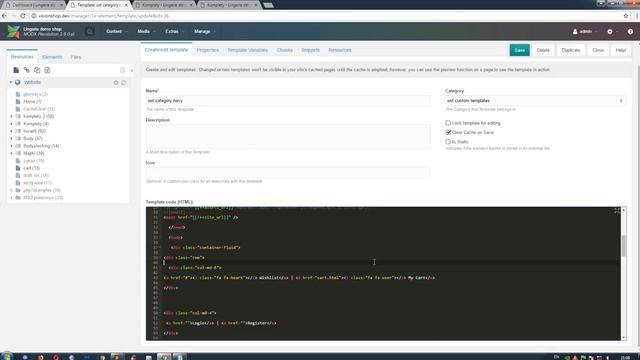The height and width of the screenshot is (360, 640).
Task: Open the Media menu
Action: pos(146,31)
